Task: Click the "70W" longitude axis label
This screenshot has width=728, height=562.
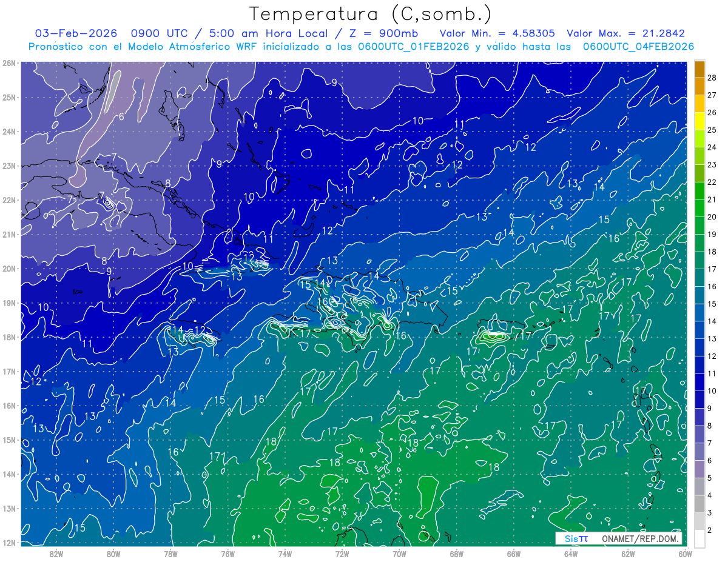Action: point(399,554)
